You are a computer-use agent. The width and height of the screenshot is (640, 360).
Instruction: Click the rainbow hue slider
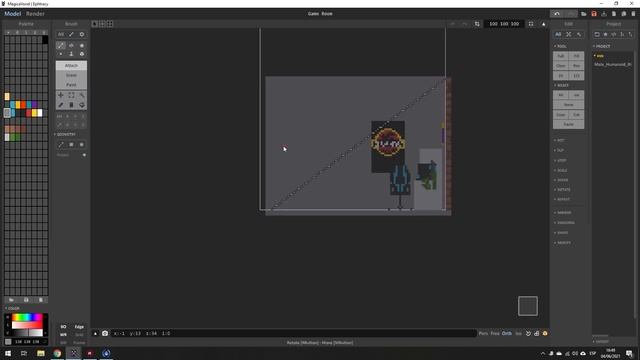(27, 317)
